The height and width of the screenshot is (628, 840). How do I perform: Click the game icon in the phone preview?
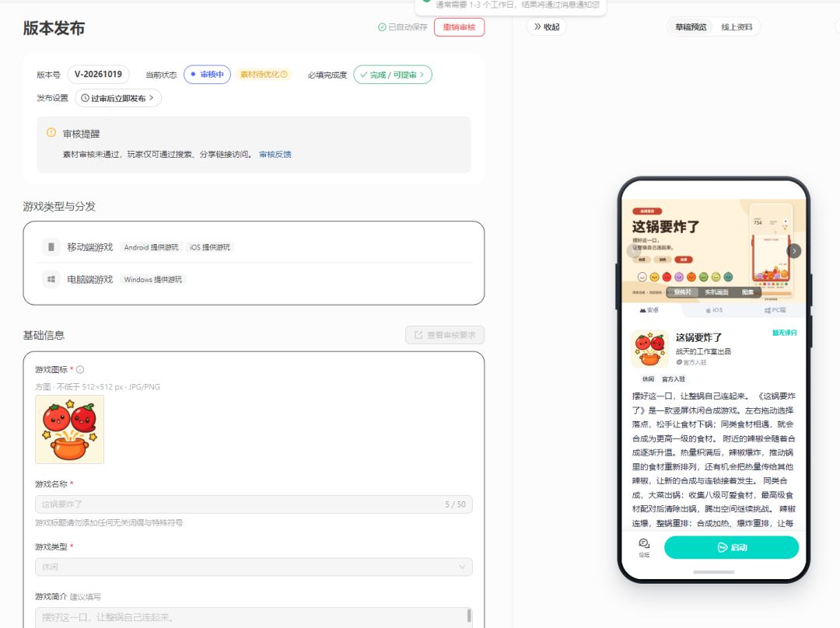[649, 349]
